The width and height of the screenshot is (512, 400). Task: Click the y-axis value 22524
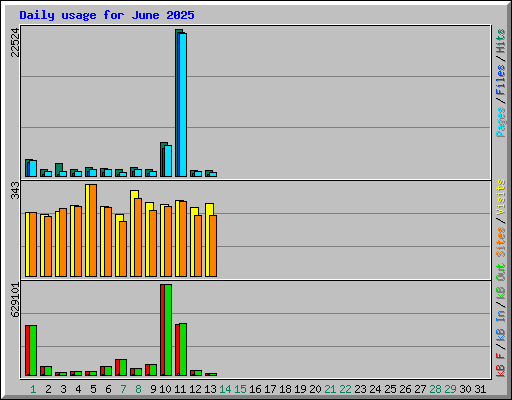pyautogui.click(x=15, y=42)
